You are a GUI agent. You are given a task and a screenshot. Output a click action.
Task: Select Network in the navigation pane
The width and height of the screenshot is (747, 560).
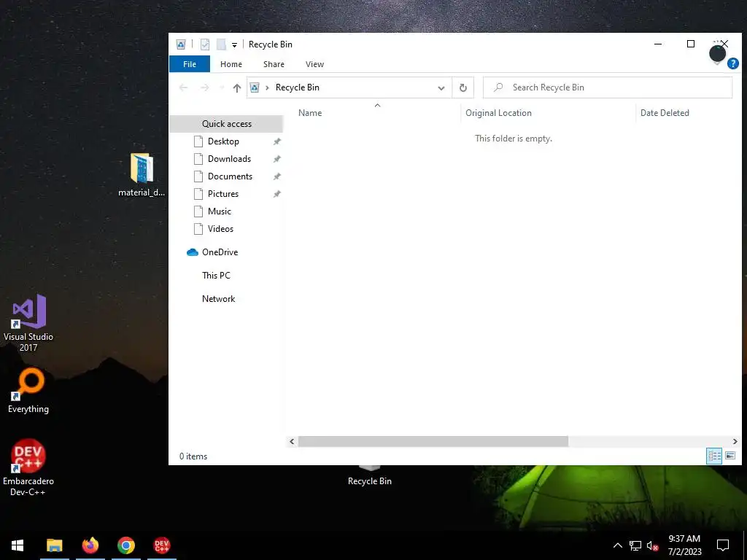[x=219, y=299]
